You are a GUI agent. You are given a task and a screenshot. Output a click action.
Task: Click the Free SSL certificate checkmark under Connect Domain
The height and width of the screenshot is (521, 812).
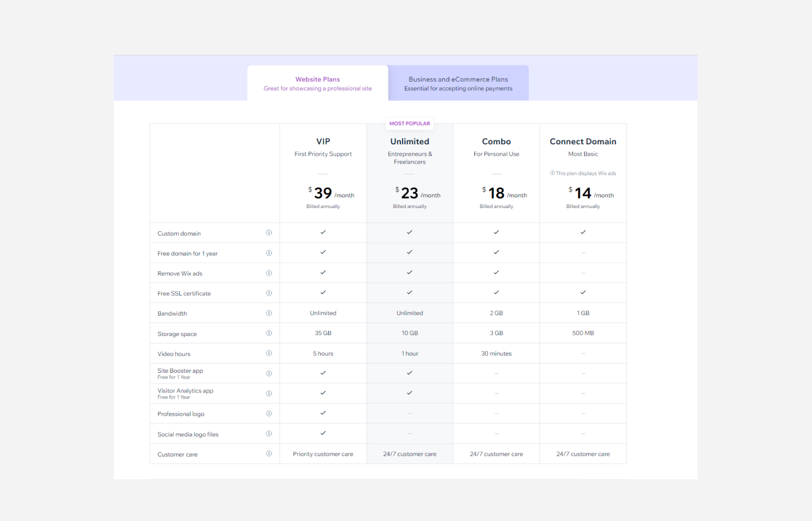pos(583,293)
